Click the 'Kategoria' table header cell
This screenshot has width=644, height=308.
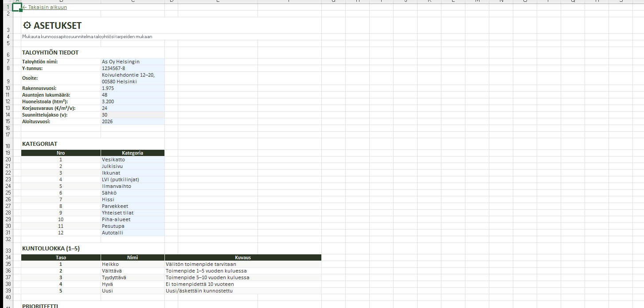[132, 153]
